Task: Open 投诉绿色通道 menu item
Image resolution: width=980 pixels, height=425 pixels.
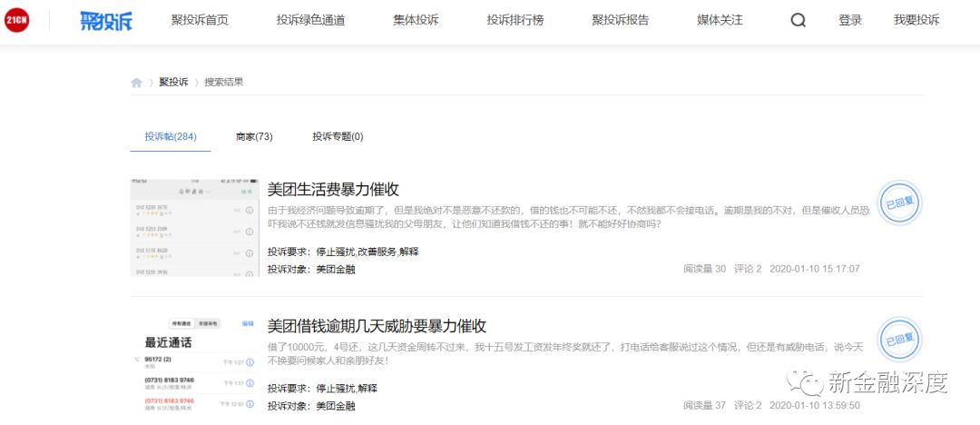Action: tap(310, 20)
